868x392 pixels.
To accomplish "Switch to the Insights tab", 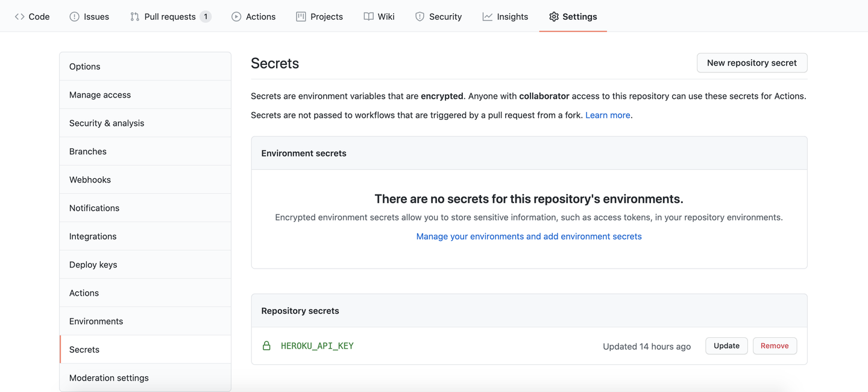I will pyautogui.click(x=512, y=17).
